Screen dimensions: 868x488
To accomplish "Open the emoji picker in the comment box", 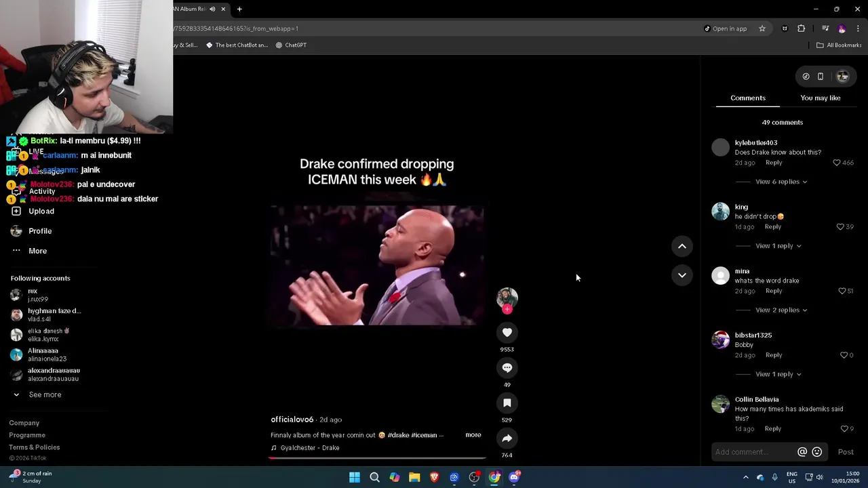I will (x=816, y=452).
